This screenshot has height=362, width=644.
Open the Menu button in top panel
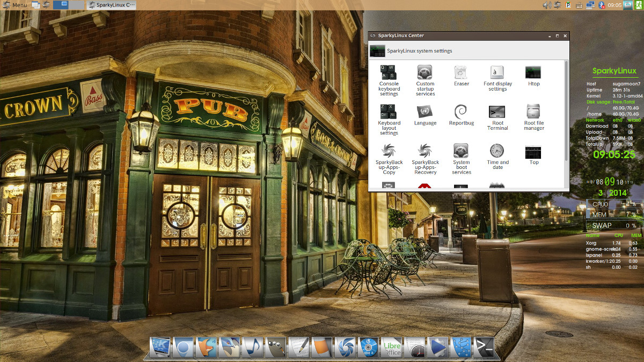click(x=14, y=5)
